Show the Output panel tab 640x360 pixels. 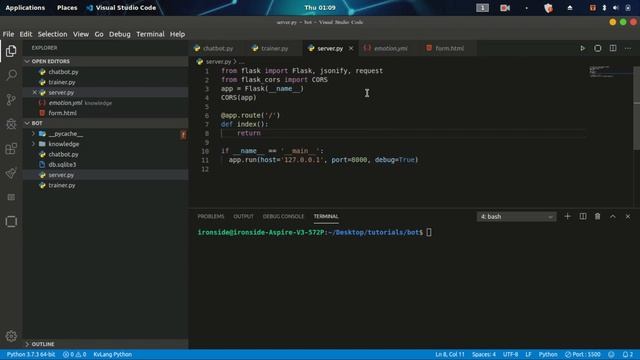[243, 216]
